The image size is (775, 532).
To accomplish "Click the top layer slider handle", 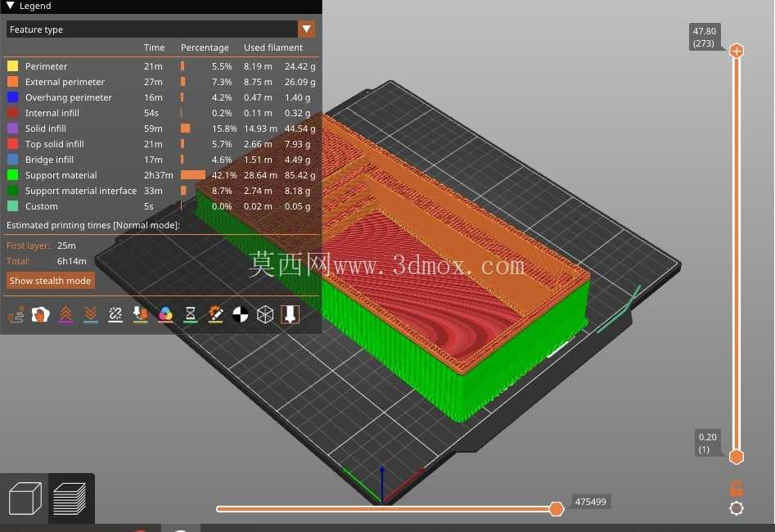I will (x=737, y=51).
